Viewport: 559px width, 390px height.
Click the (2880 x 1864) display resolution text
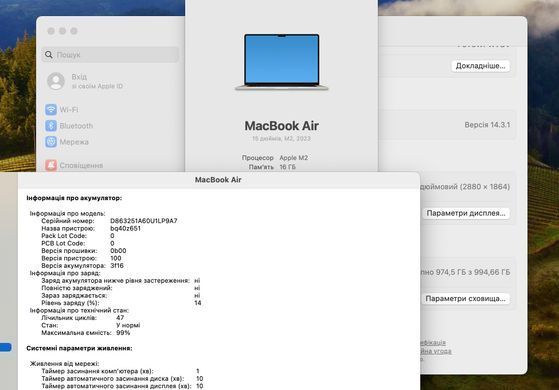point(485,186)
